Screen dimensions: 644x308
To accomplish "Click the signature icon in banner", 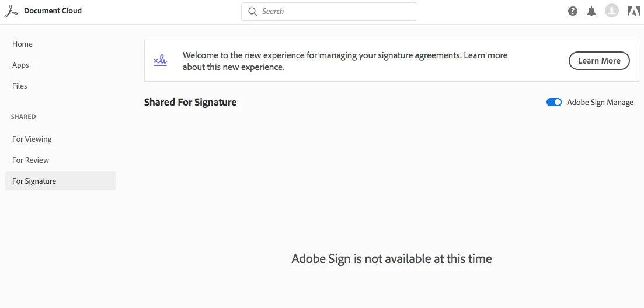I will click(160, 60).
